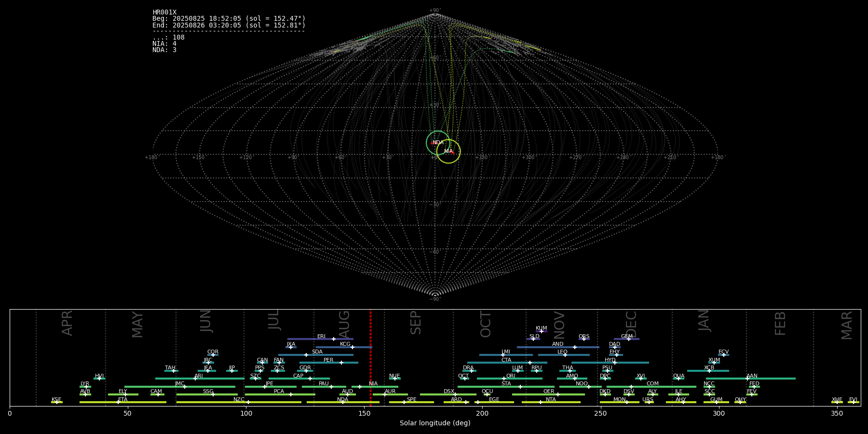
Task: Select the COM shower bar
Action: pyautogui.click(x=651, y=387)
